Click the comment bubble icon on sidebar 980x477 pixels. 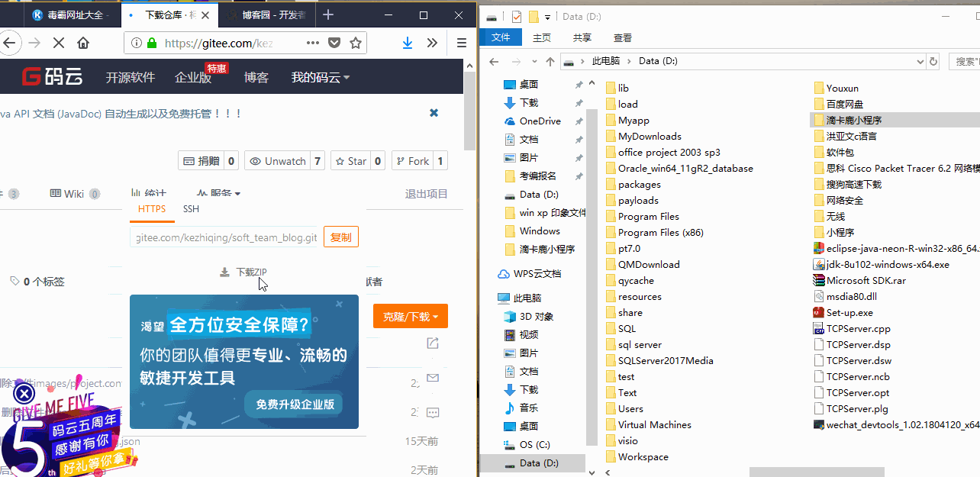click(x=433, y=413)
